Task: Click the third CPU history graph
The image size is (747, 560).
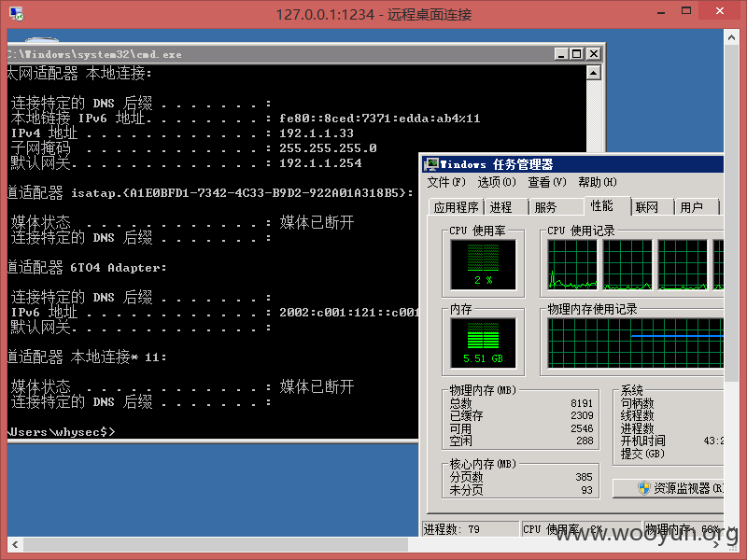Action: point(683,265)
